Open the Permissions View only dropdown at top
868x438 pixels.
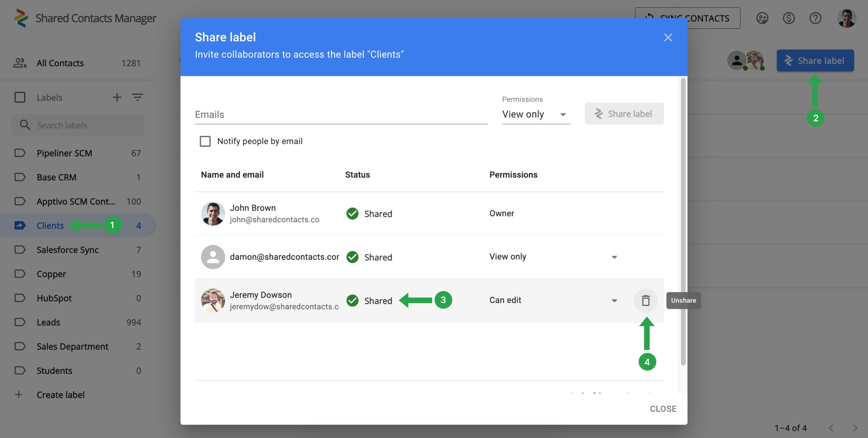[536, 114]
